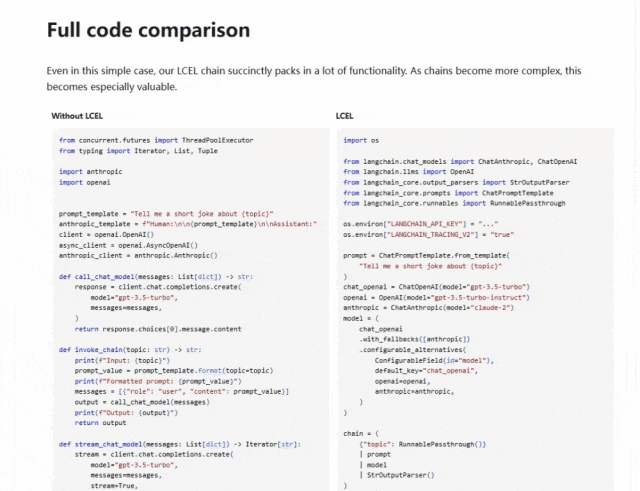
Task: Click the LANGCHAIN_API_KEY environment line
Action: coord(420,224)
